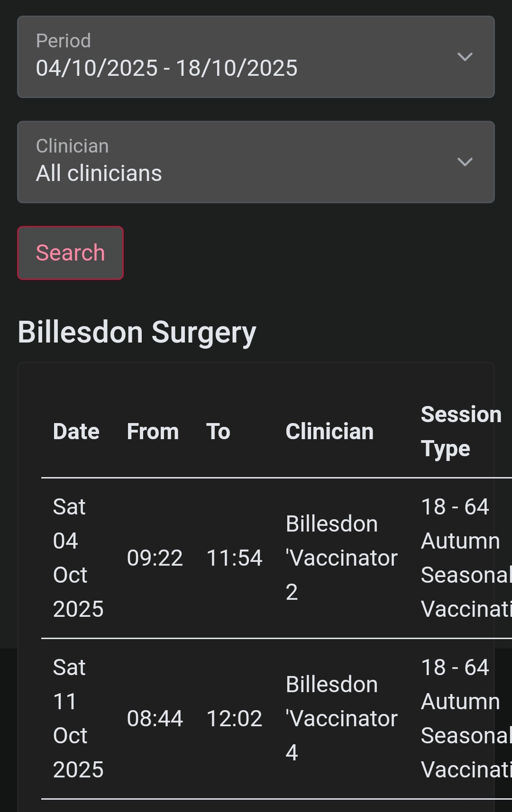Click the Clinician dropdown chevron arrow

coord(465,162)
